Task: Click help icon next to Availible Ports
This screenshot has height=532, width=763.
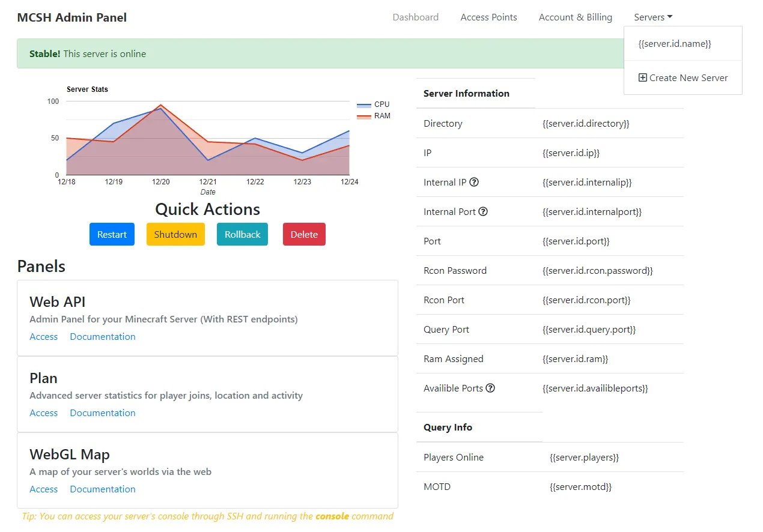Action: [x=490, y=388]
